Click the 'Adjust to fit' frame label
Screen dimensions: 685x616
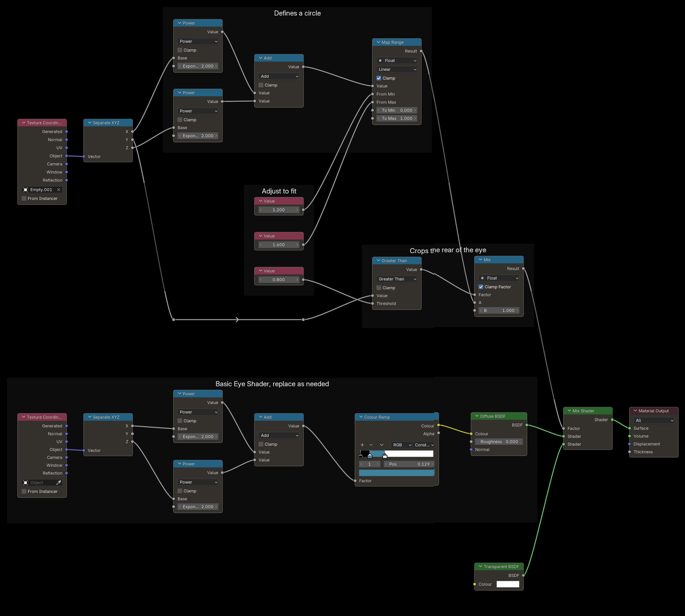click(x=279, y=191)
